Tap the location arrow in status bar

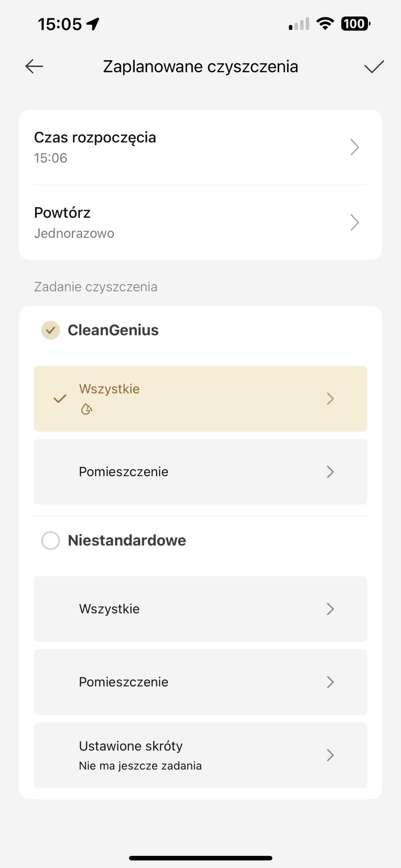[93, 24]
